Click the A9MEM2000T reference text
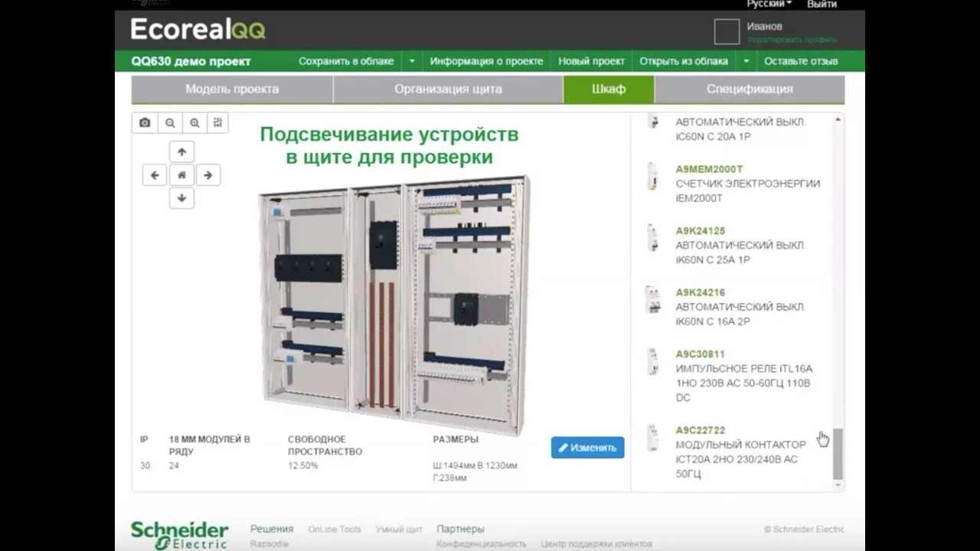The width and height of the screenshot is (980, 551). [709, 169]
